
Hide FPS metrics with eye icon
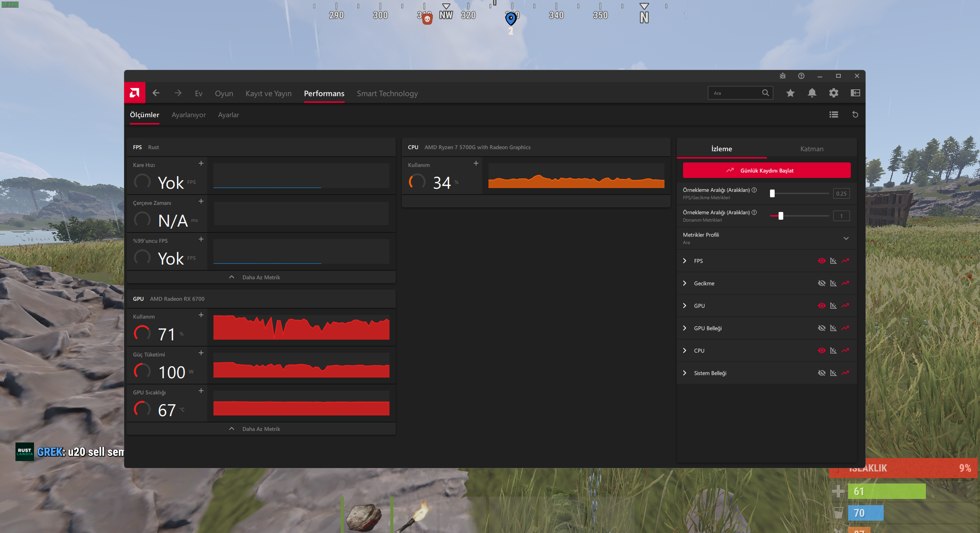click(x=822, y=261)
